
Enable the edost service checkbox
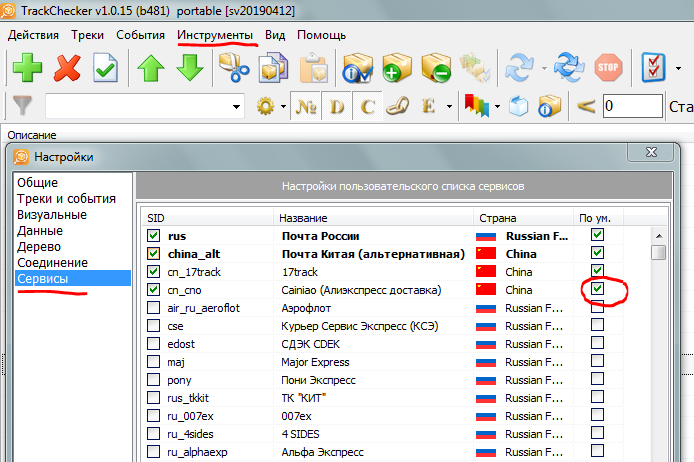pyautogui.click(x=154, y=343)
